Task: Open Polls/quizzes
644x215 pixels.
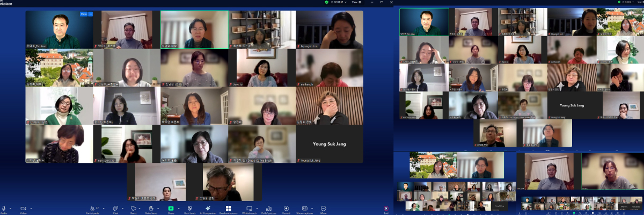Action: tap(268, 208)
